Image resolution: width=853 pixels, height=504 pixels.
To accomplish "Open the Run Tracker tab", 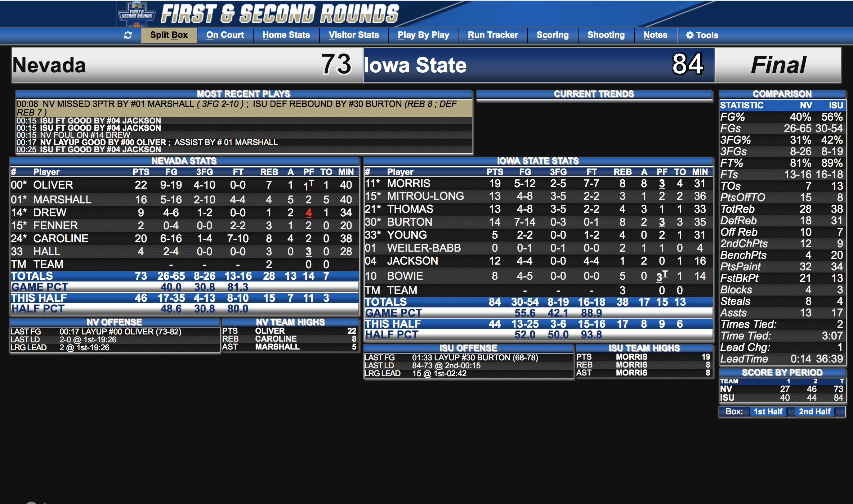I will tap(493, 35).
